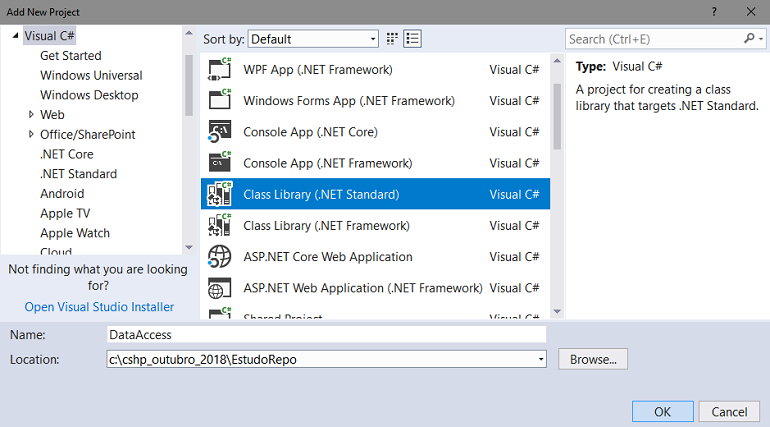Click the Browse... button
This screenshot has width=770, height=427.
[x=593, y=359]
